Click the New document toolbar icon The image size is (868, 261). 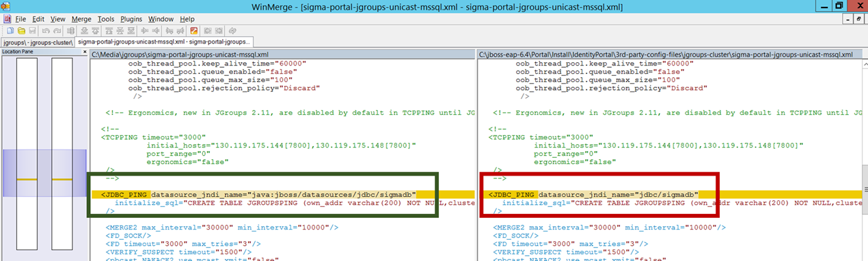10,31
